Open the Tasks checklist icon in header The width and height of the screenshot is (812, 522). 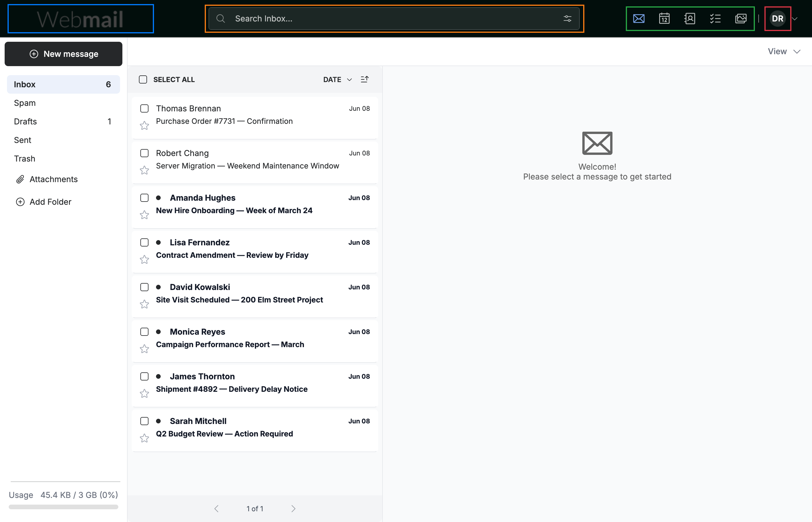(x=715, y=19)
